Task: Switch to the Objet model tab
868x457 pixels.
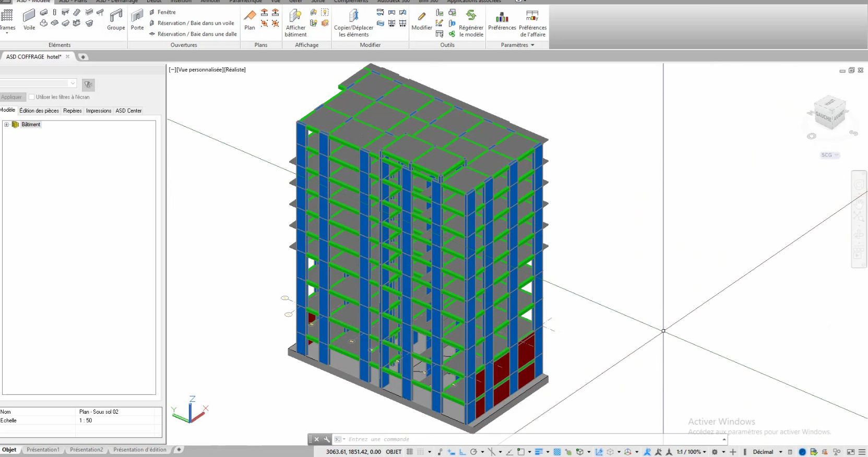Action: point(9,450)
